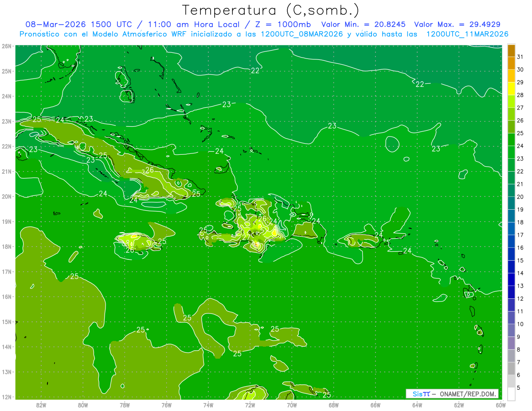Viewport: 532px width, 411px height.
Task: Click the "12N" latitude axis label
Action: 7,397
